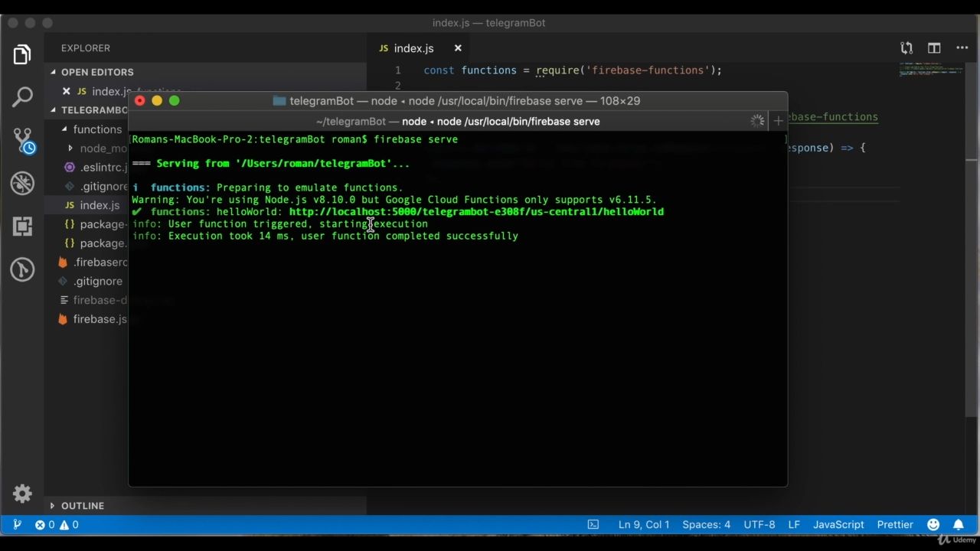Open the Debug view icon

22,183
